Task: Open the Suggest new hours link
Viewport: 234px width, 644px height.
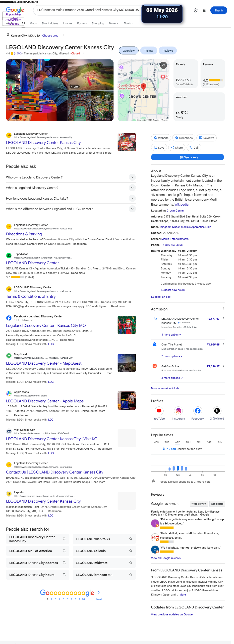Action: coord(173,290)
